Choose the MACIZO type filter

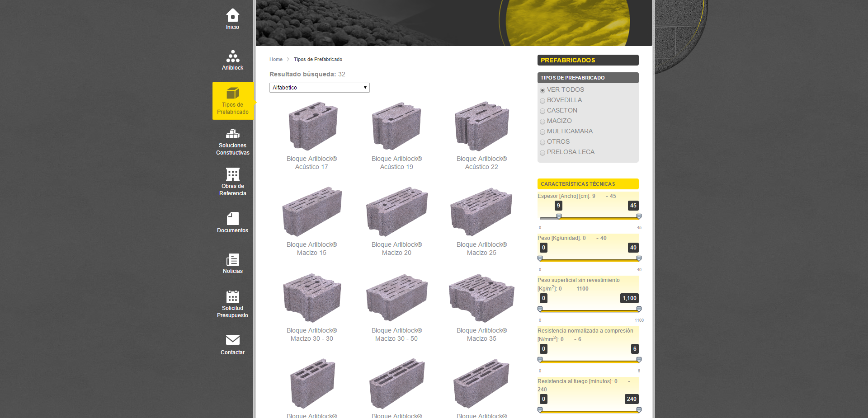coord(542,122)
